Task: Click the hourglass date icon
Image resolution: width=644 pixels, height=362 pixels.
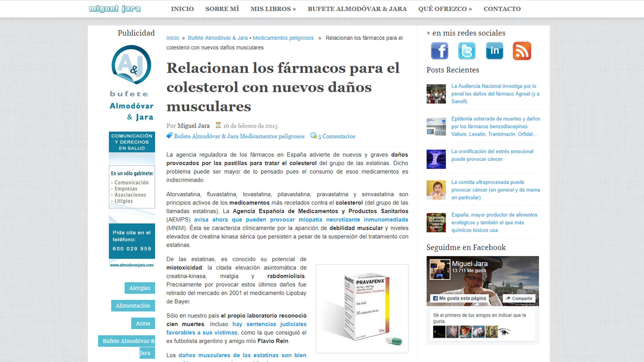Action: tap(218, 125)
